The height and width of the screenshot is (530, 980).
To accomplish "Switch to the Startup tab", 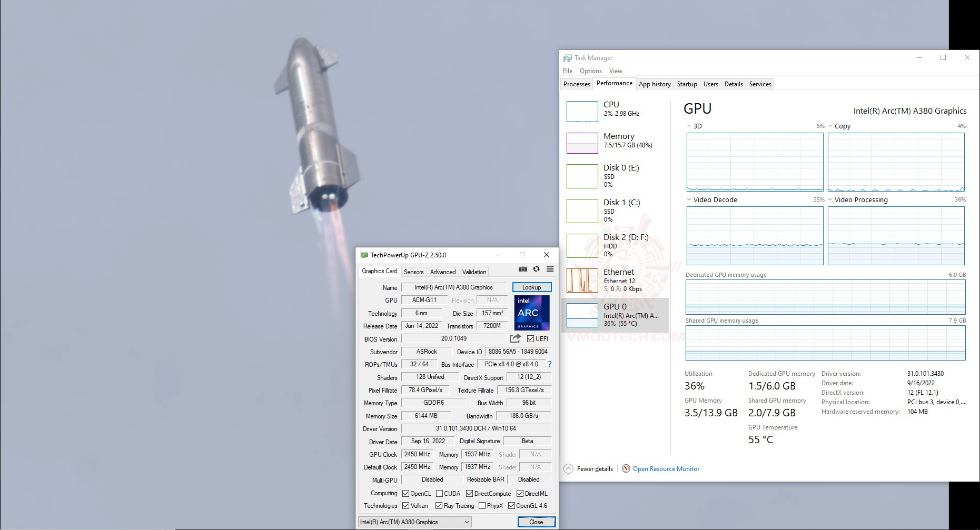I will (687, 84).
